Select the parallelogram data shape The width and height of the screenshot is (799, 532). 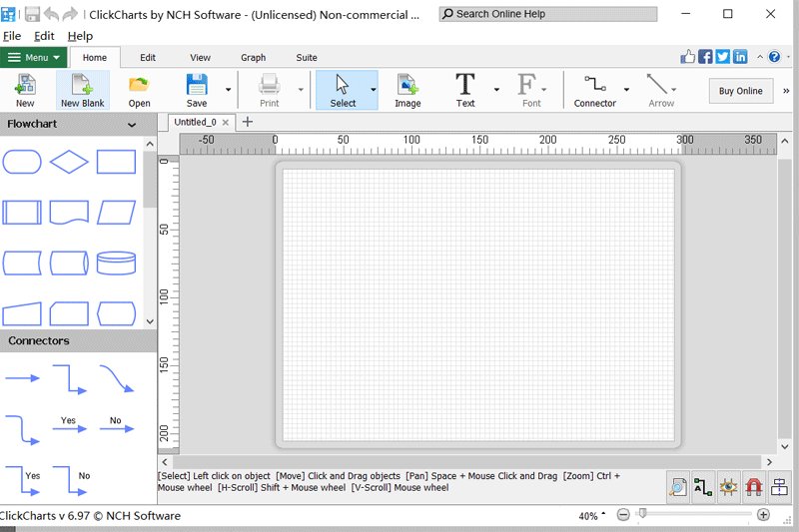[116, 213]
